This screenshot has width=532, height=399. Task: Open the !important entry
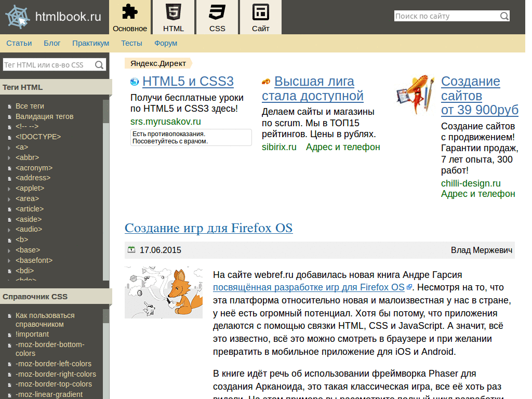click(32, 334)
